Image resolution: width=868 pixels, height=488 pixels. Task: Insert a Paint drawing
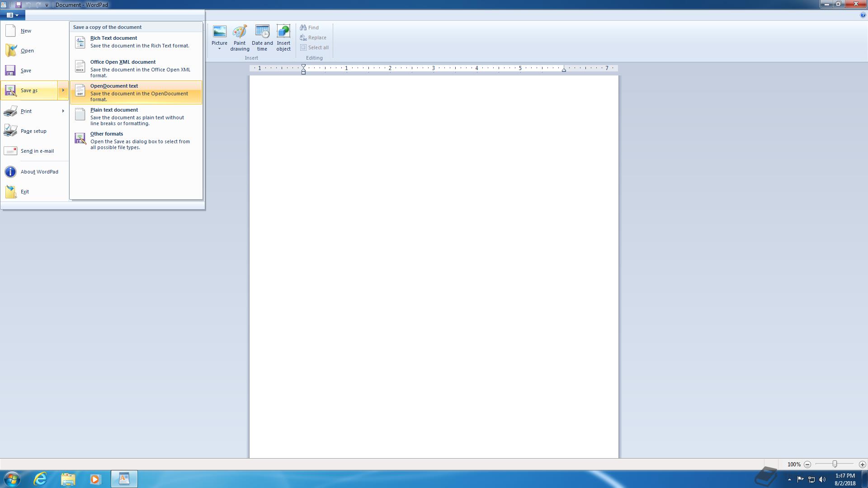click(x=240, y=38)
